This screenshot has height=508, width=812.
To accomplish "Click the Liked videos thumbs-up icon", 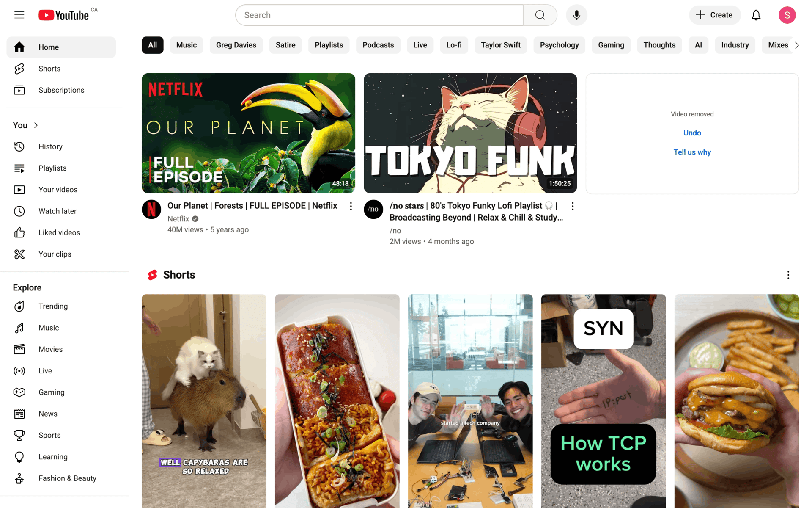I will (19, 232).
